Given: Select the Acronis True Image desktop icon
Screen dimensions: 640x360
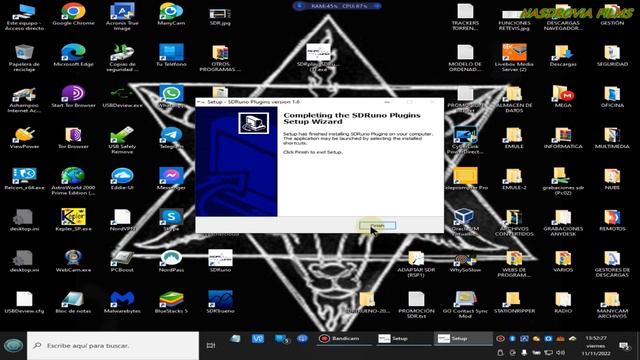Looking at the screenshot, I should point(122,17).
